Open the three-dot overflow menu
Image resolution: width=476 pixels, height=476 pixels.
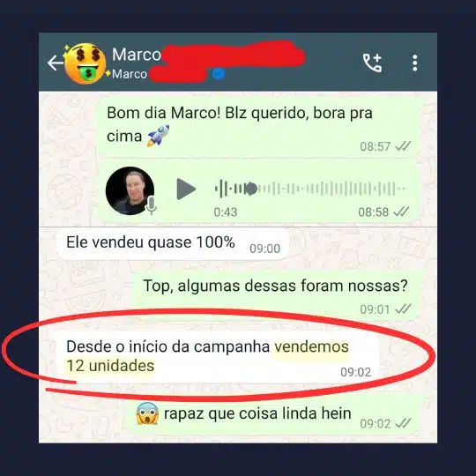[415, 63]
